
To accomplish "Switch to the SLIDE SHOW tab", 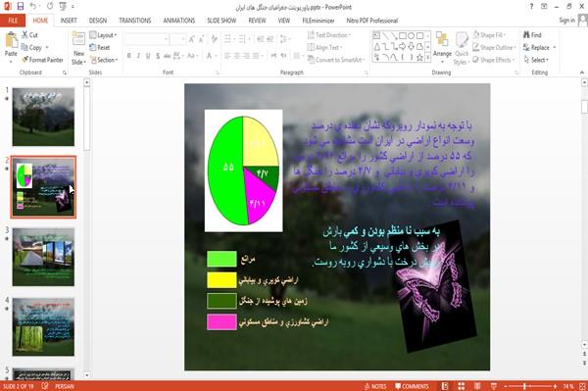I will (x=221, y=21).
